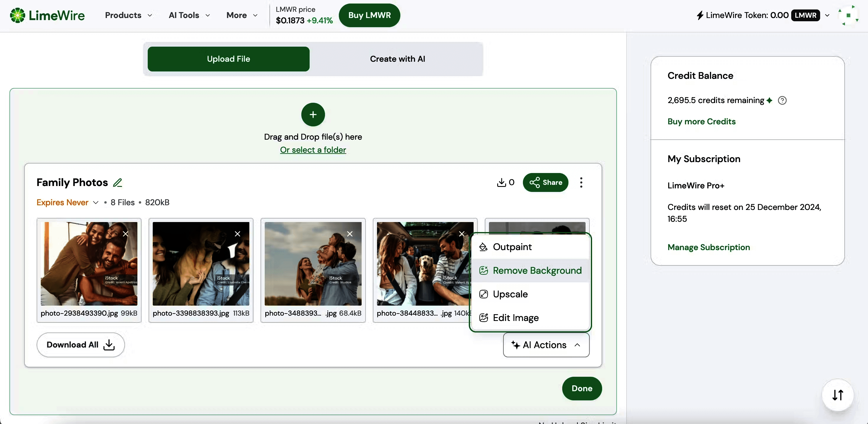Image resolution: width=868 pixels, height=424 pixels.
Task: Edit the Family Photos album name
Action: pyautogui.click(x=118, y=182)
